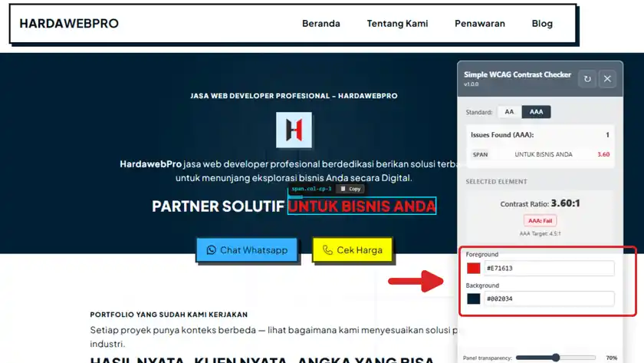Click the phone icon in Cek Harga
644x363 pixels.
(327, 250)
